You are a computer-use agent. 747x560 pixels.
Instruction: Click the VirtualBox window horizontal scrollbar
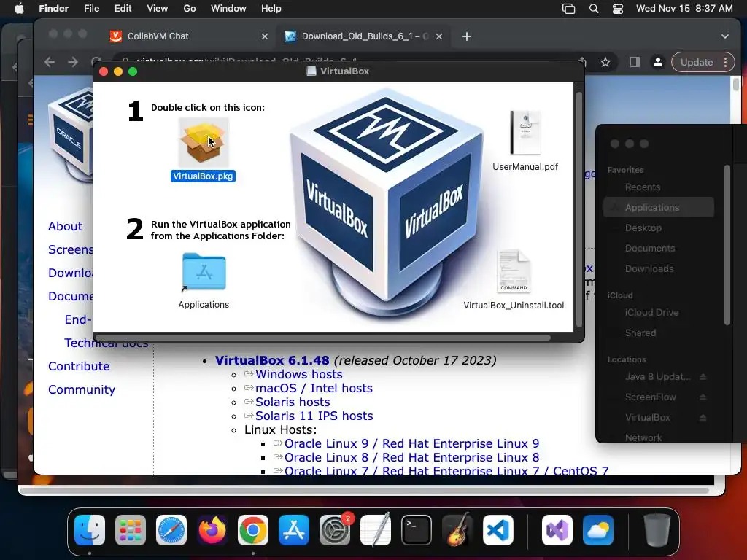(x=323, y=338)
